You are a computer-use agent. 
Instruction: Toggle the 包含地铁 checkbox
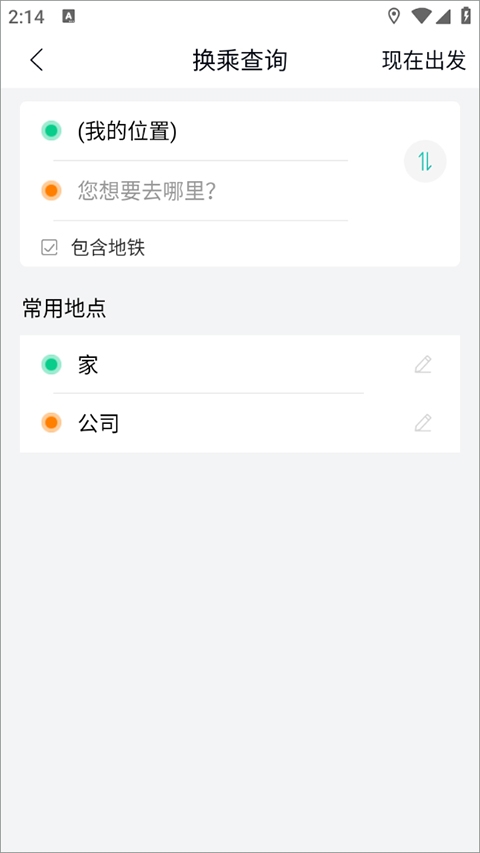[50, 248]
